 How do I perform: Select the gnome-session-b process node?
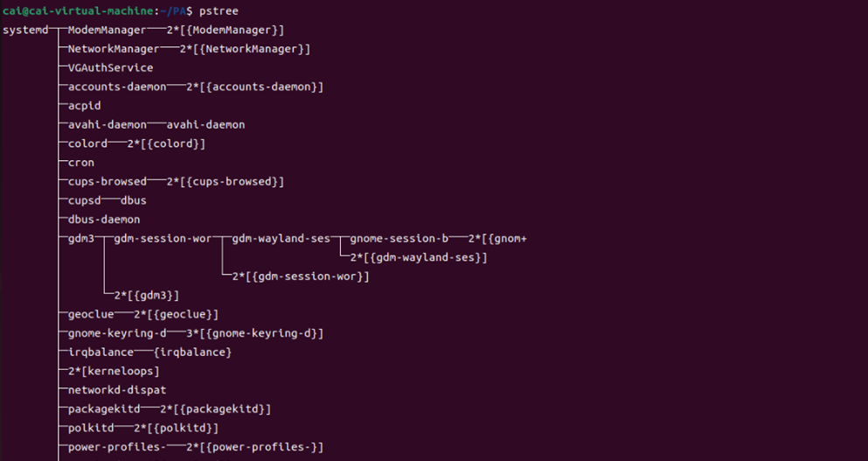point(399,239)
